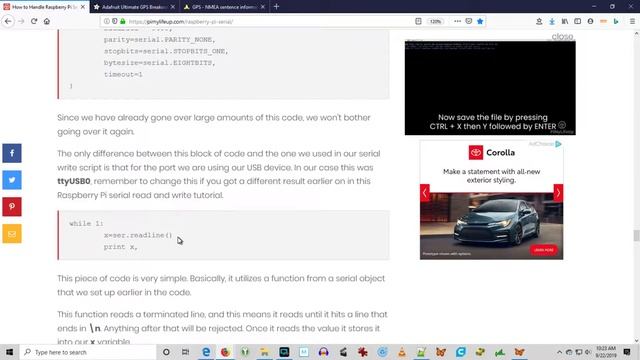Open the Library bookshelf icon
The image size is (640, 360).
565,21
